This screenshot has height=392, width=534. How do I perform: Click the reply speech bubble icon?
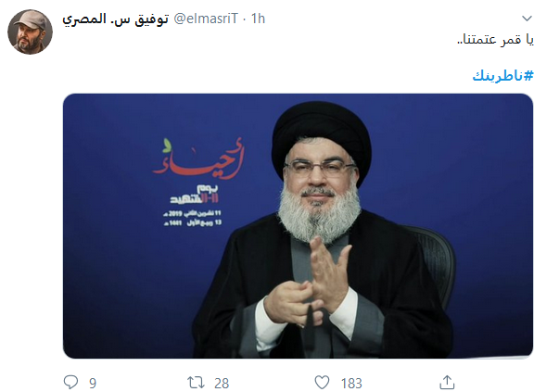point(70,382)
